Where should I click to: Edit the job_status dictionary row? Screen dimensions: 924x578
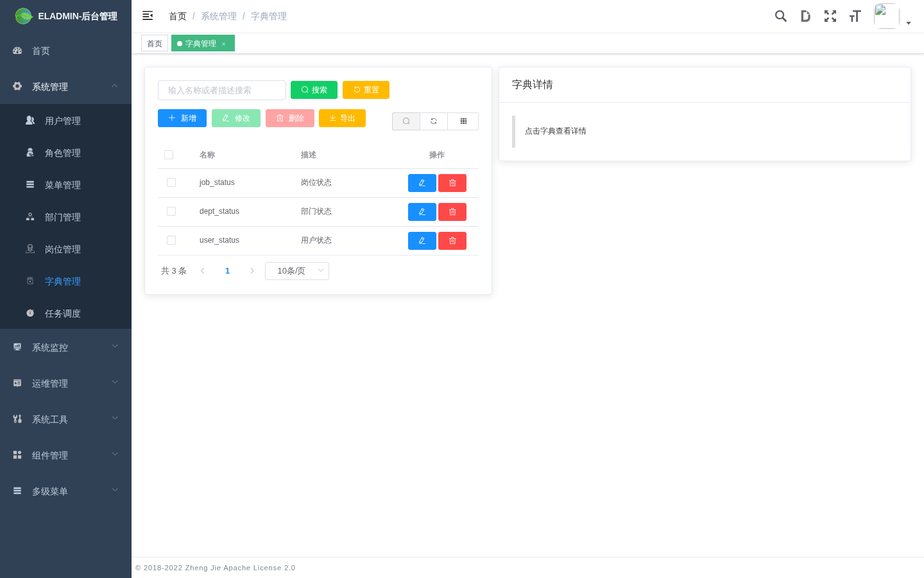[422, 183]
